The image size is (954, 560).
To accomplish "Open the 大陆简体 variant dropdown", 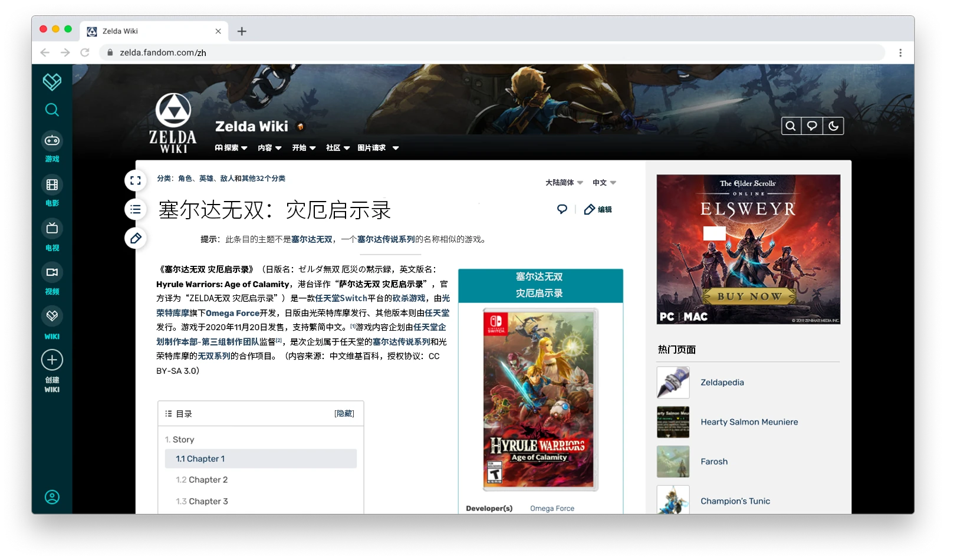I will coord(562,183).
